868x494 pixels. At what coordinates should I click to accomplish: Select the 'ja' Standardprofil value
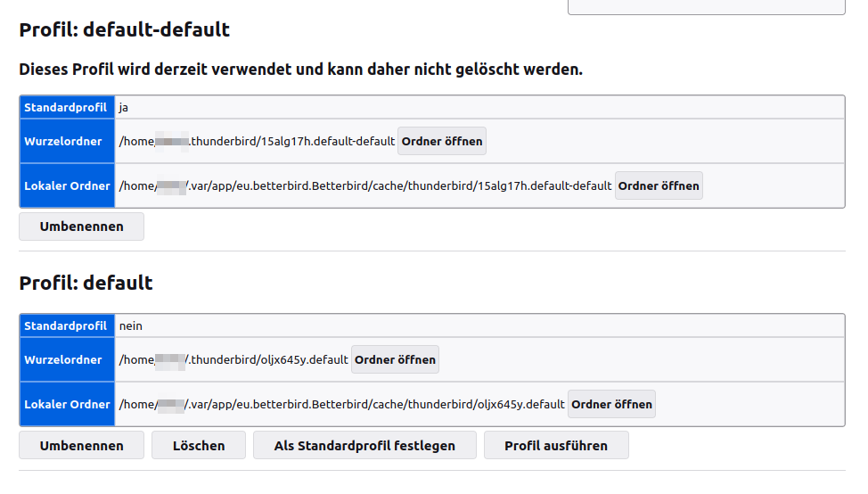pyautogui.click(x=124, y=107)
